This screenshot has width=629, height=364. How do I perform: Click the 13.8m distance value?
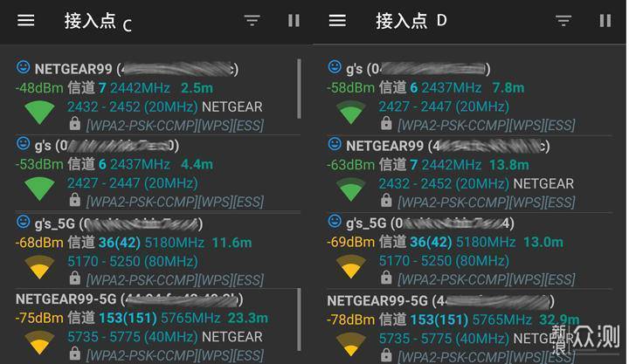point(509,165)
